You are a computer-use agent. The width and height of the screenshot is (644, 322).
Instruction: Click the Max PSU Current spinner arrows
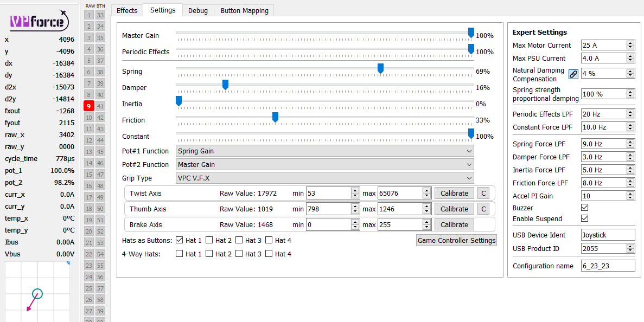pyautogui.click(x=630, y=58)
